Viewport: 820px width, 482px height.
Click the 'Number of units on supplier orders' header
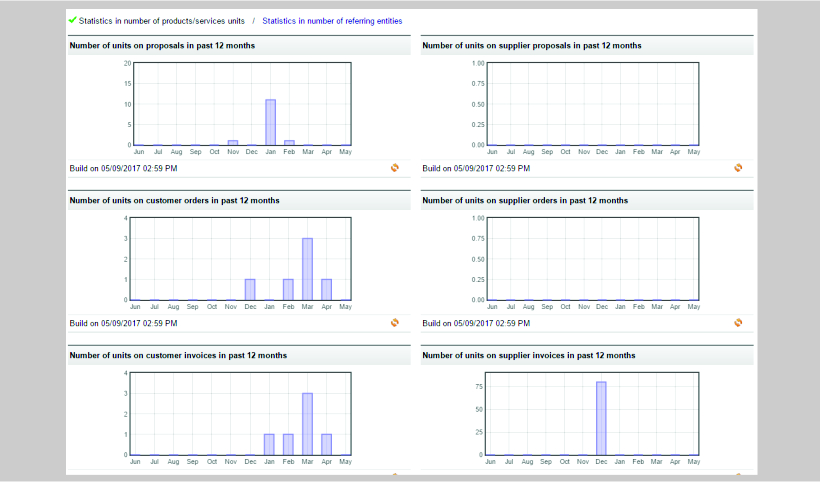coord(525,201)
